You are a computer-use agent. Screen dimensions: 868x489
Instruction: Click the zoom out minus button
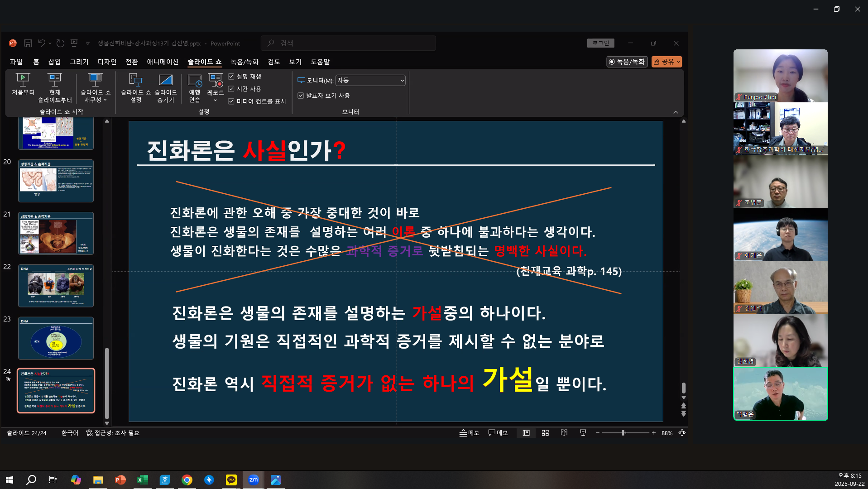pyautogui.click(x=598, y=433)
